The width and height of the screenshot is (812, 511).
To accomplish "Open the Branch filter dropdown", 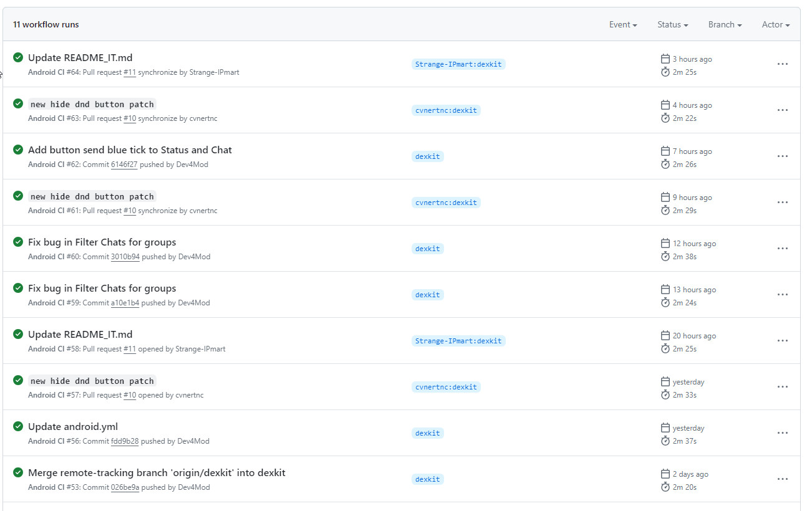I will tap(725, 25).
